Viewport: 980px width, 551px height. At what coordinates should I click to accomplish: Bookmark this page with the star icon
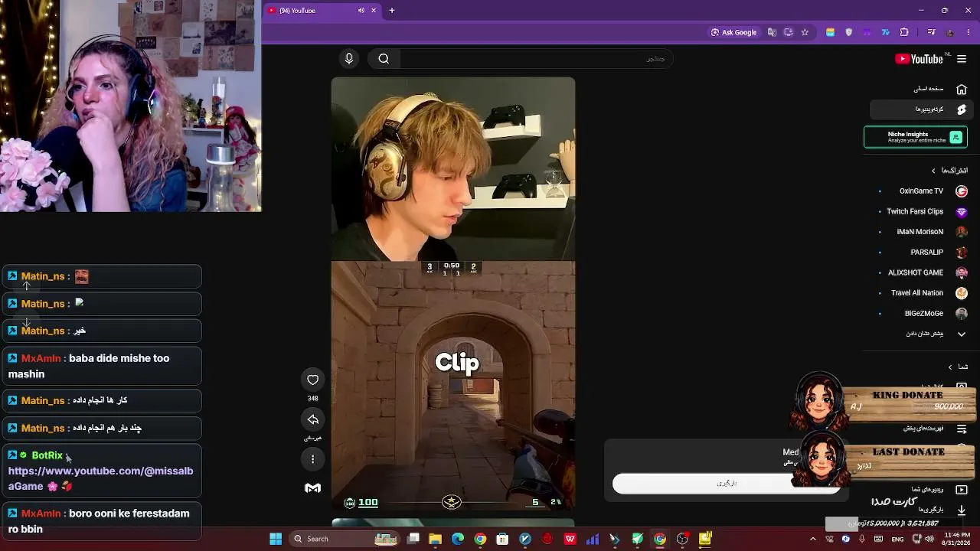[x=805, y=32]
